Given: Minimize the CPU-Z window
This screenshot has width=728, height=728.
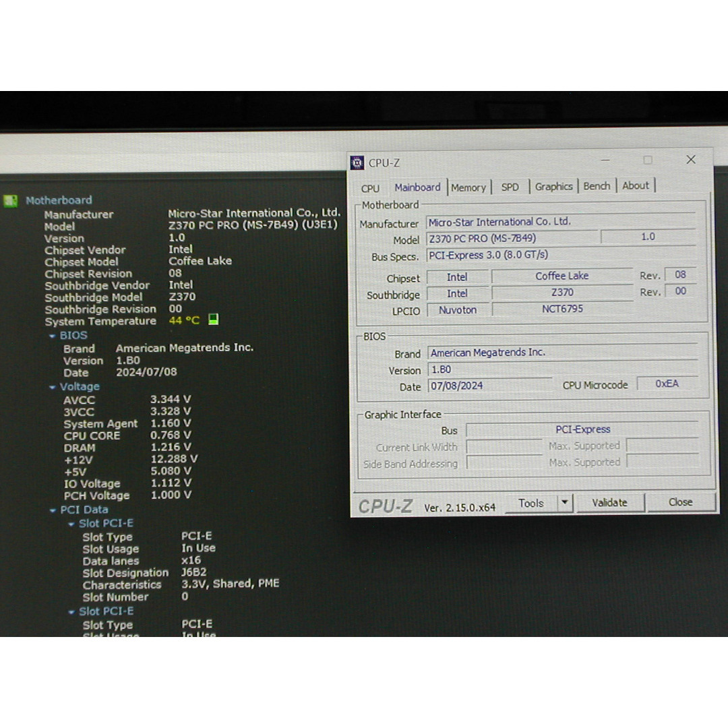Looking at the screenshot, I should 605,160.
